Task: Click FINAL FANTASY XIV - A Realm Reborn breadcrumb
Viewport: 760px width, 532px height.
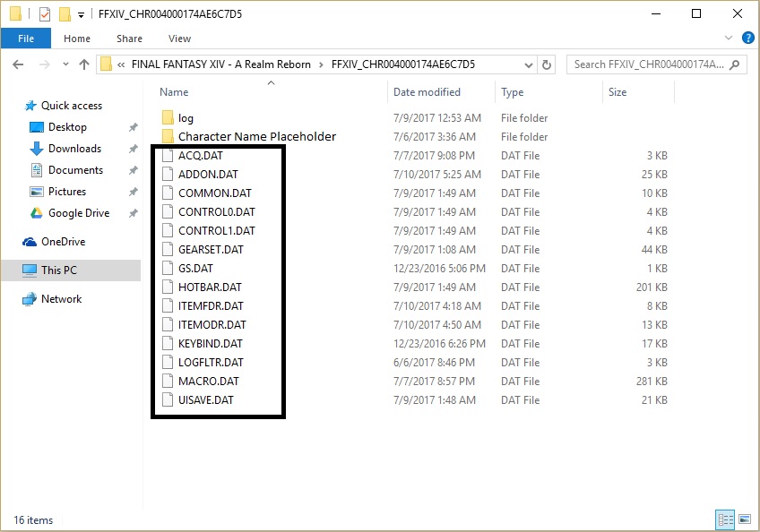Action: [221, 64]
